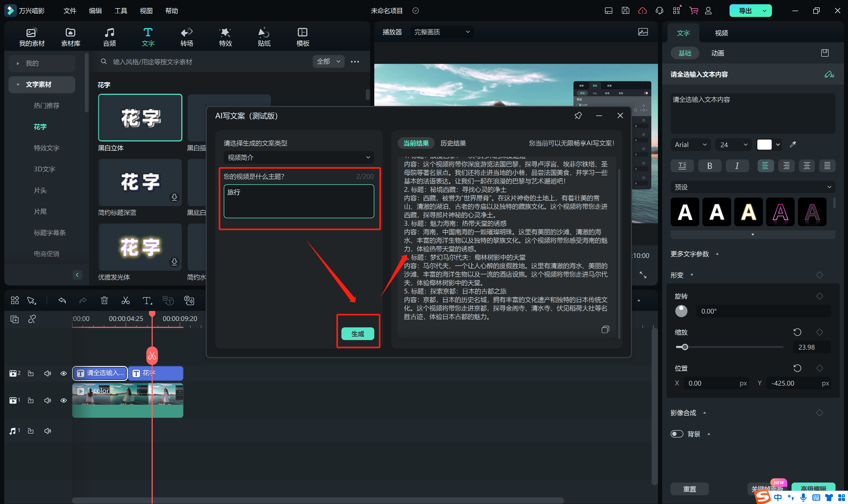This screenshot has height=504, width=848.
Task: Open the 转场 transitions panel
Action: [187, 37]
